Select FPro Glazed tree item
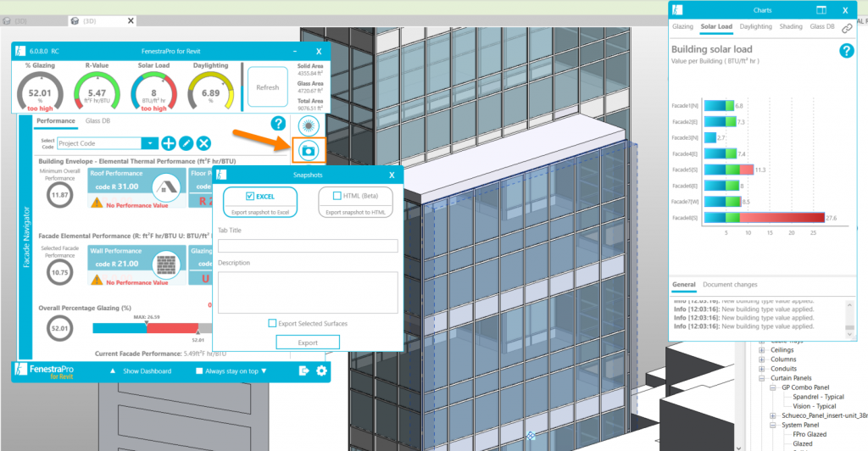This screenshot has height=451, width=868. pyautogui.click(x=810, y=434)
